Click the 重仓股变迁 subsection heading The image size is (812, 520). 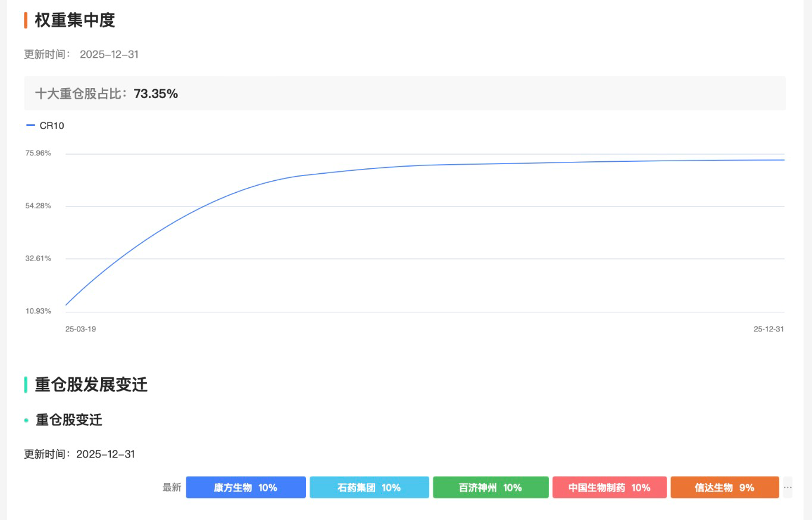tap(69, 420)
